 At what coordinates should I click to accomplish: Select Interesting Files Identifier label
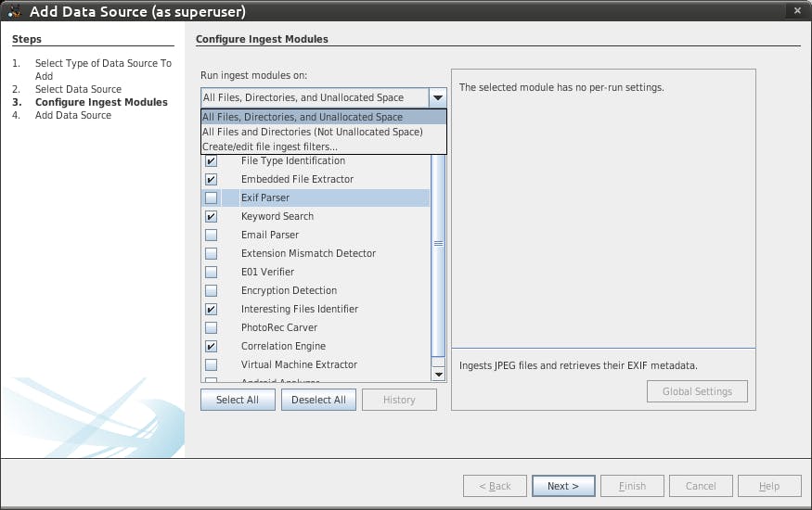[x=300, y=310]
